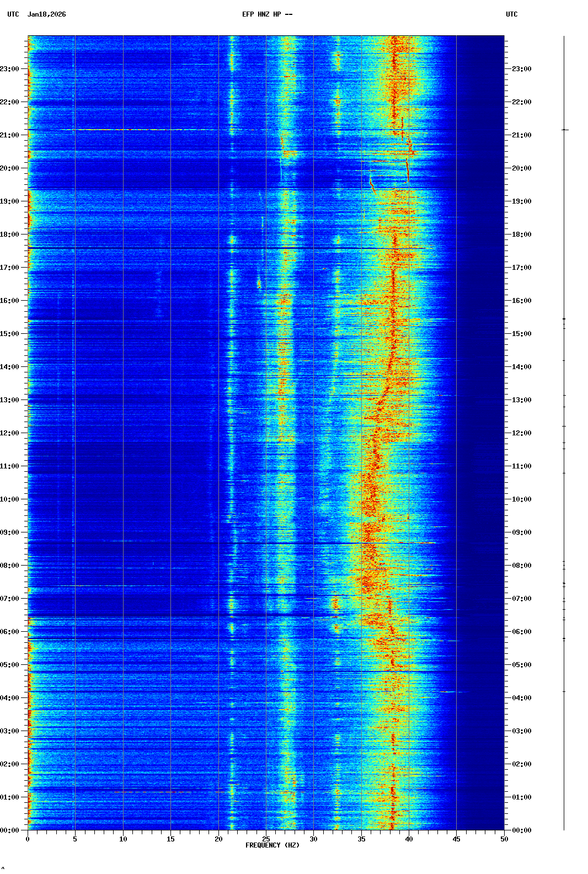588x874 pixels.
Task: Select the 12:00 time label on right axis
Action: [521, 433]
